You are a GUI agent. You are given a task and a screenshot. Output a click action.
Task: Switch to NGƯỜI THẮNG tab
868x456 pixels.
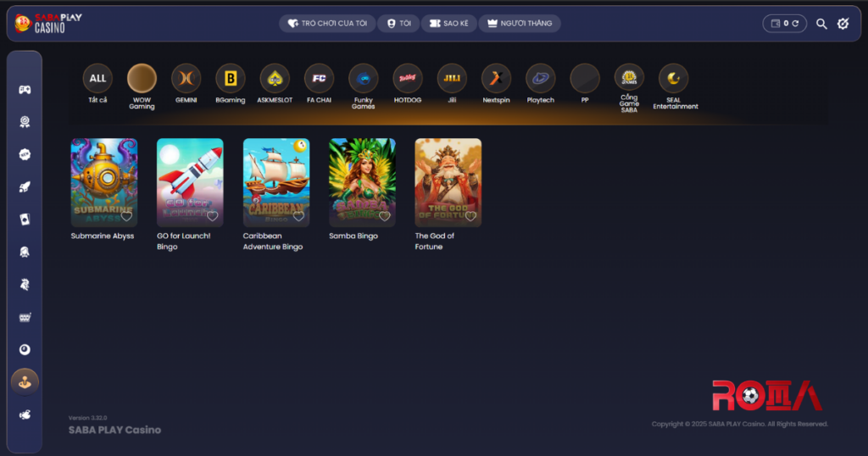pos(520,23)
